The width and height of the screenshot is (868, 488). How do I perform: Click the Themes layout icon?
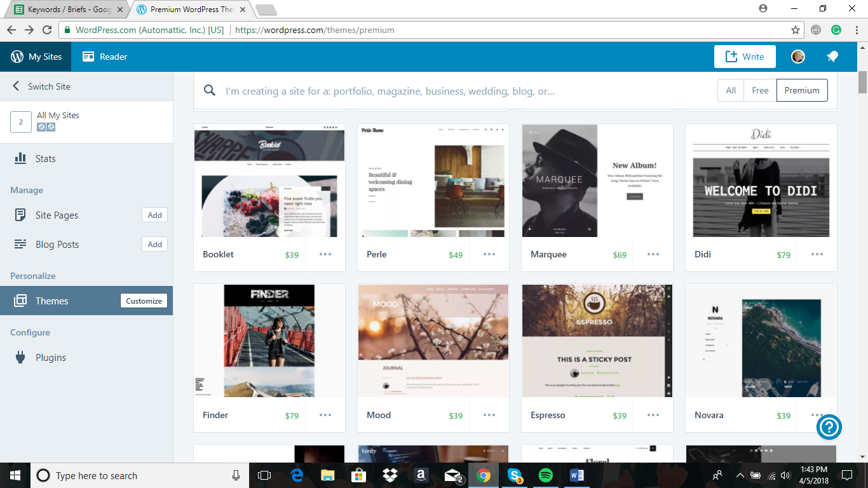tap(20, 301)
